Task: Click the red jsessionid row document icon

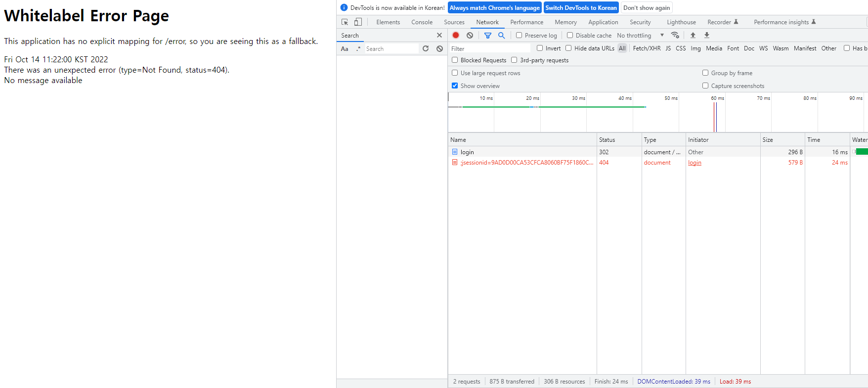Action: click(x=455, y=162)
